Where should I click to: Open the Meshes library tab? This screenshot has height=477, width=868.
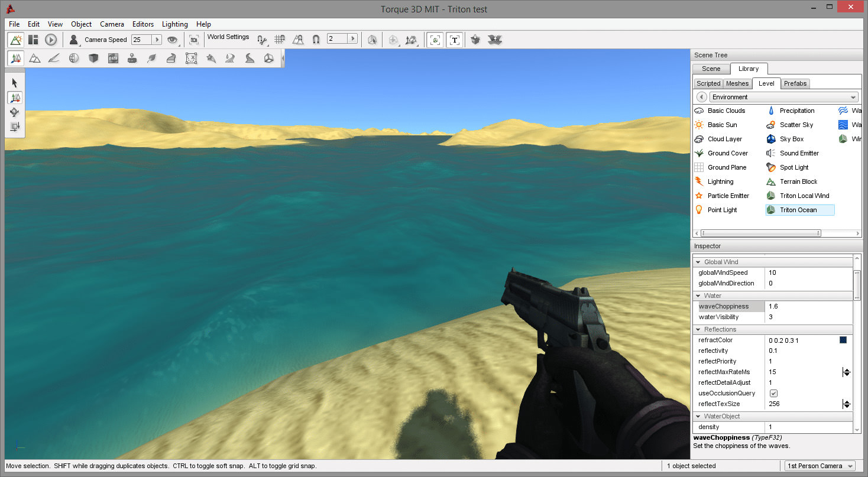click(x=737, y=83)
